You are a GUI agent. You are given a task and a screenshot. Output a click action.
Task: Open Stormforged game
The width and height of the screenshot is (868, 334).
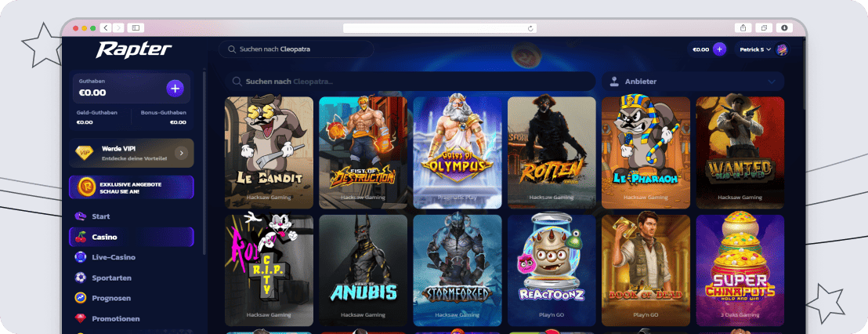coord(458,270)
